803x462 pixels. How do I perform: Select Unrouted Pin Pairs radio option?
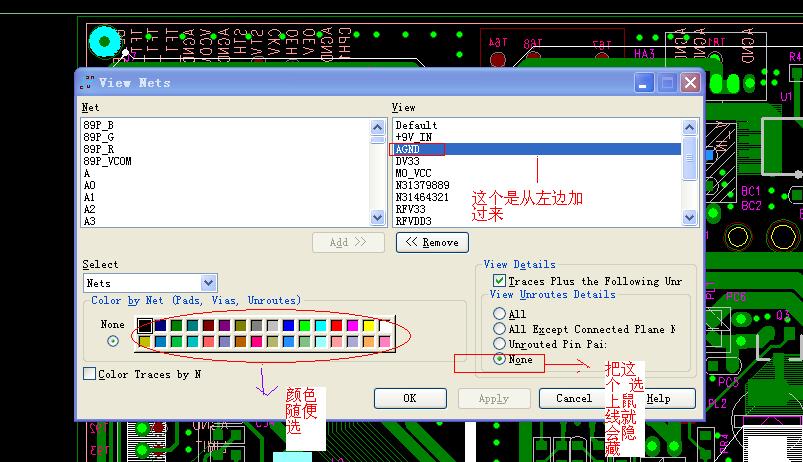click(499, 344)
